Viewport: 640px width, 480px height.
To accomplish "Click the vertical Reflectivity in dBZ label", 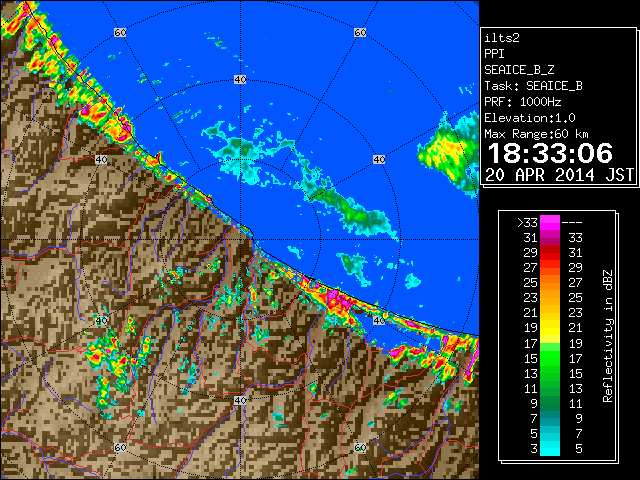I will (607, 336).
